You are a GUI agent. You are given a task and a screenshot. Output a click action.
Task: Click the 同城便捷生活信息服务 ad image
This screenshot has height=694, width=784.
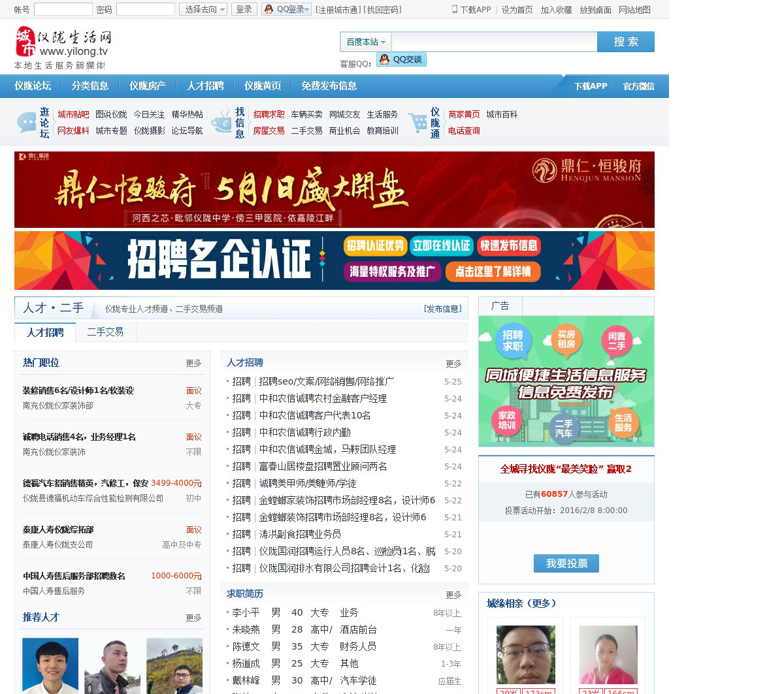(566, 381)
